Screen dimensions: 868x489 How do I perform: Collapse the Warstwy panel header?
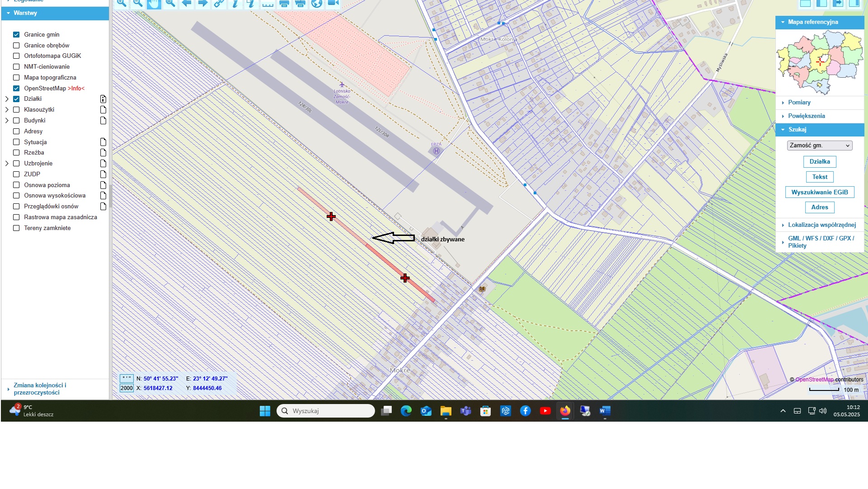click(x=25, y=13)
